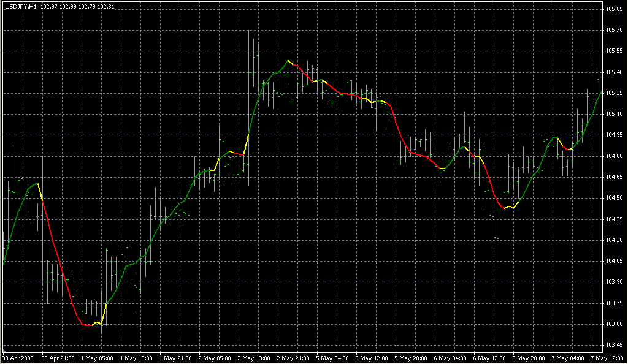Click the 6 May 12:00 time label
Viewport: 628px width, 364px height.
pyautogui.click(x=489, y=358)
